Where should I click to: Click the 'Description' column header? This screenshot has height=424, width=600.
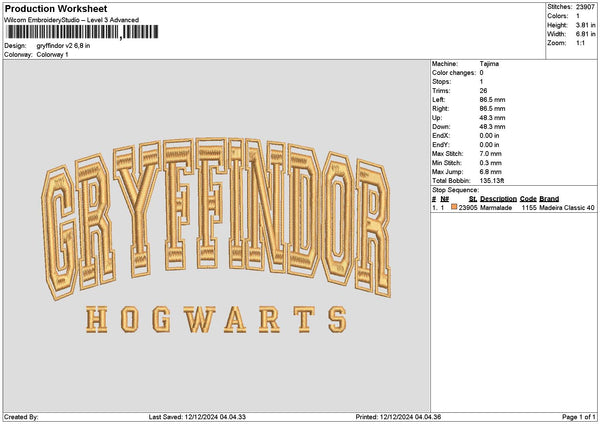498,199
